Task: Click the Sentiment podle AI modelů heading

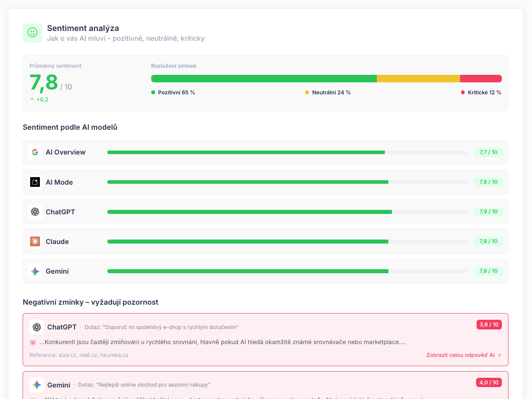Action: [70, 128]
